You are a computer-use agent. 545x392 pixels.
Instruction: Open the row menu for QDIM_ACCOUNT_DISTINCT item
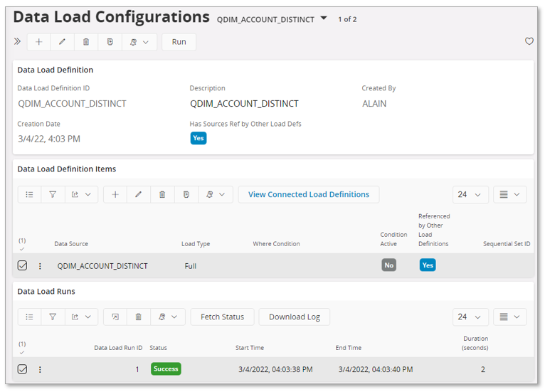40,266
